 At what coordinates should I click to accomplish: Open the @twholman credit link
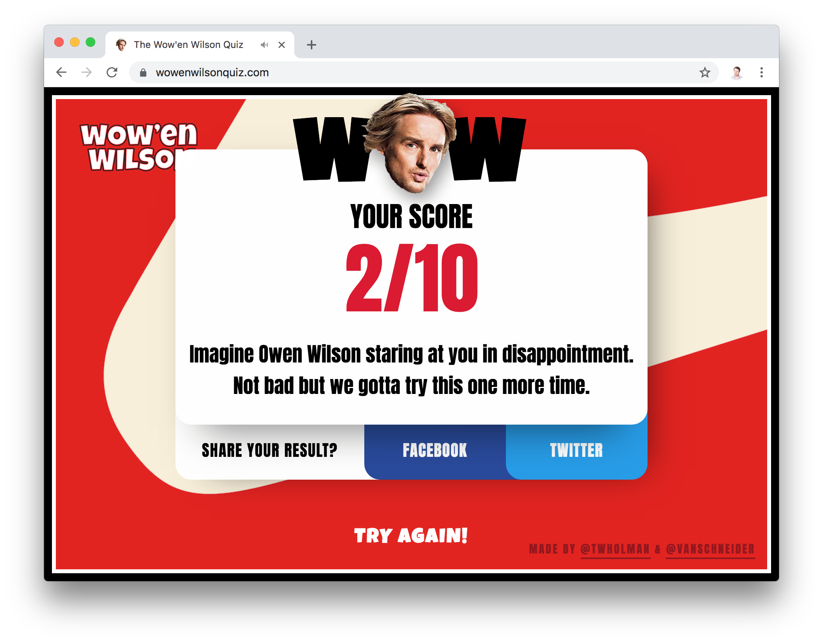click(615, 549)
